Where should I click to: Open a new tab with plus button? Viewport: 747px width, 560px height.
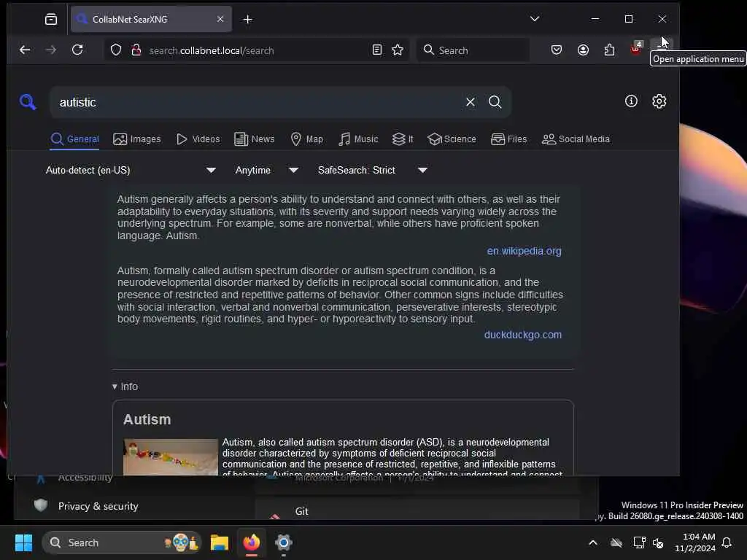click(248, 19)
